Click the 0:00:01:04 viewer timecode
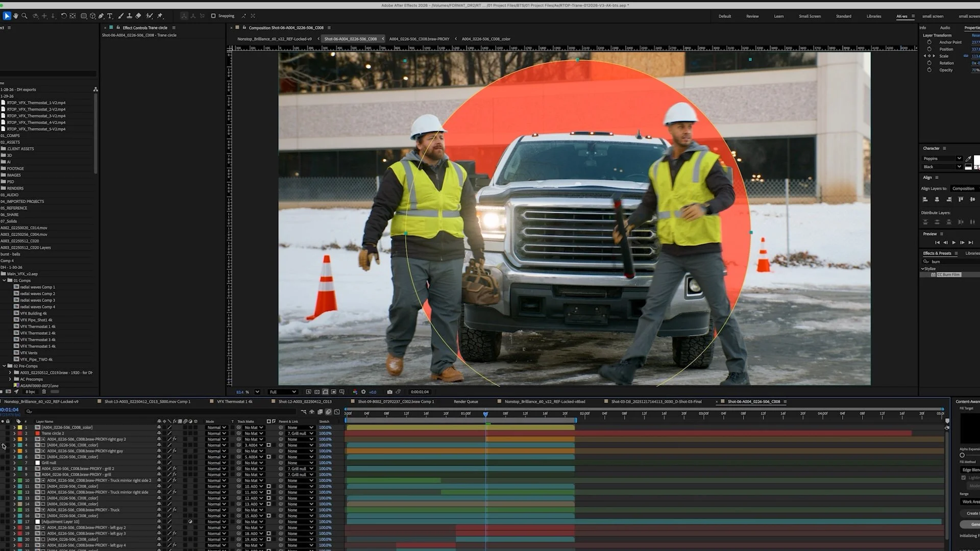This screenshot has height=551, width=980. click(x=420, y=392)
